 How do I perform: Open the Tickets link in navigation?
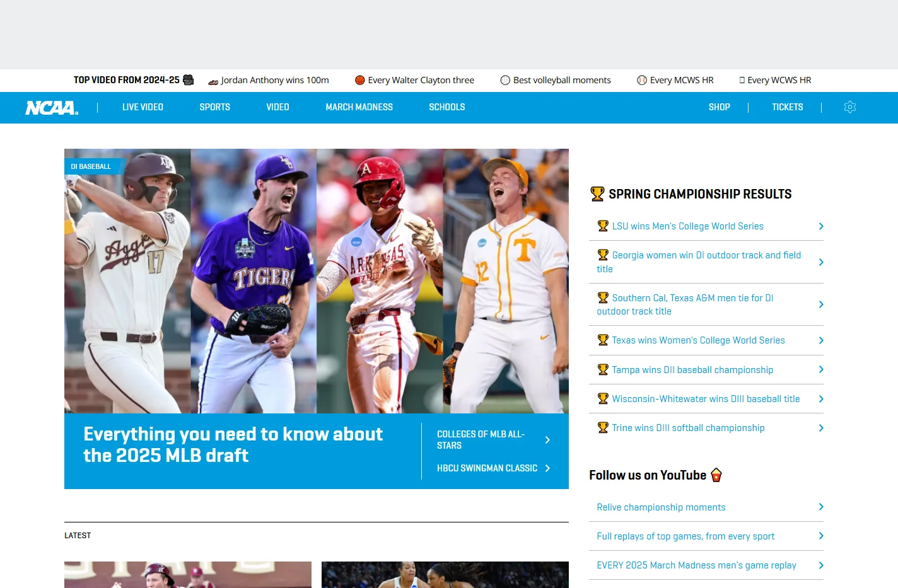[788, 107]
